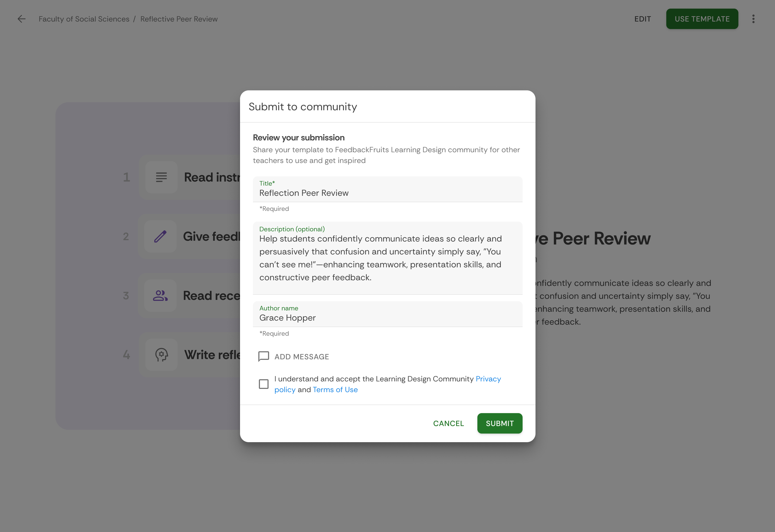
Task: Click into the Title input field
Action: [x=387, y=193]
